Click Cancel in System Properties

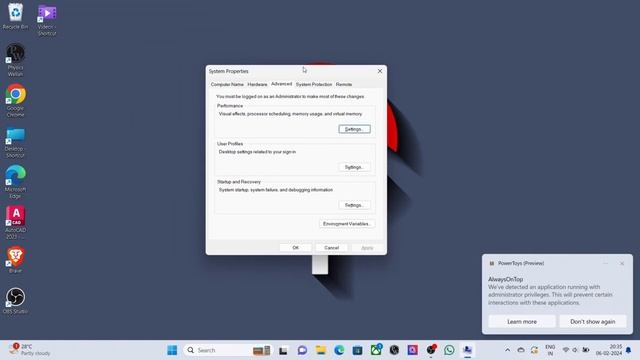click(331, 248)
